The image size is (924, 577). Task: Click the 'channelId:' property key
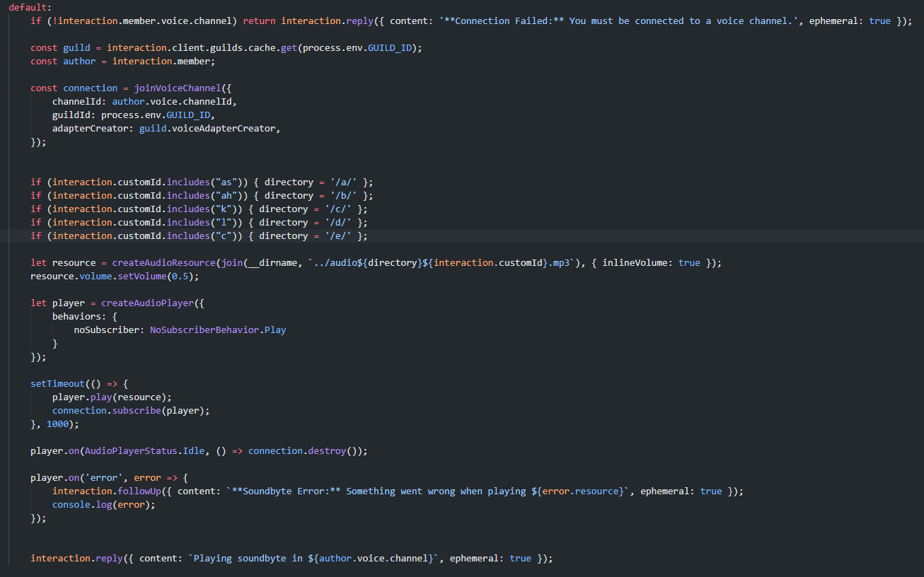coord(79,101)
